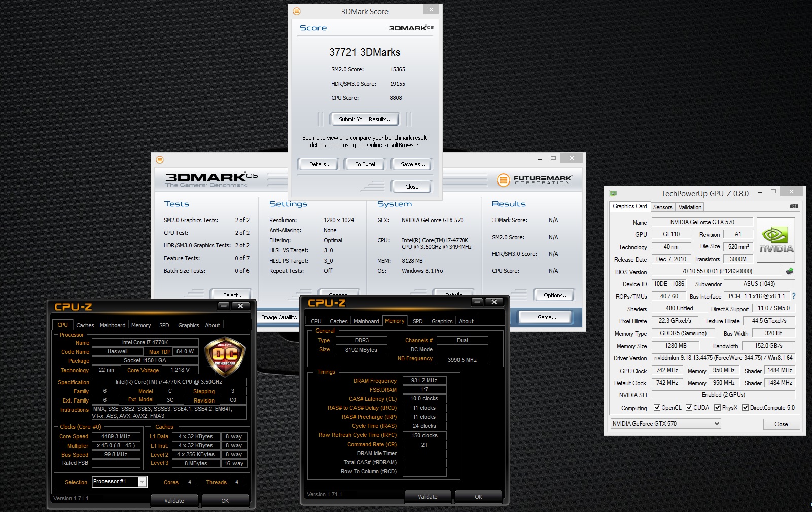Click the Game button in 3DMark06
Screen dimensions: 812x512
tap(546, 317)
